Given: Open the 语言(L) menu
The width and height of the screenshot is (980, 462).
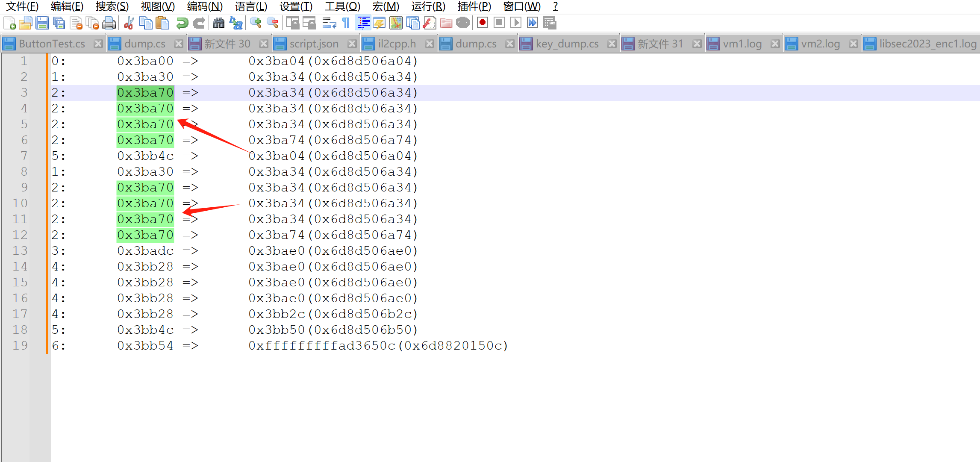Looking at the screenshot, I should pos(251,6).
